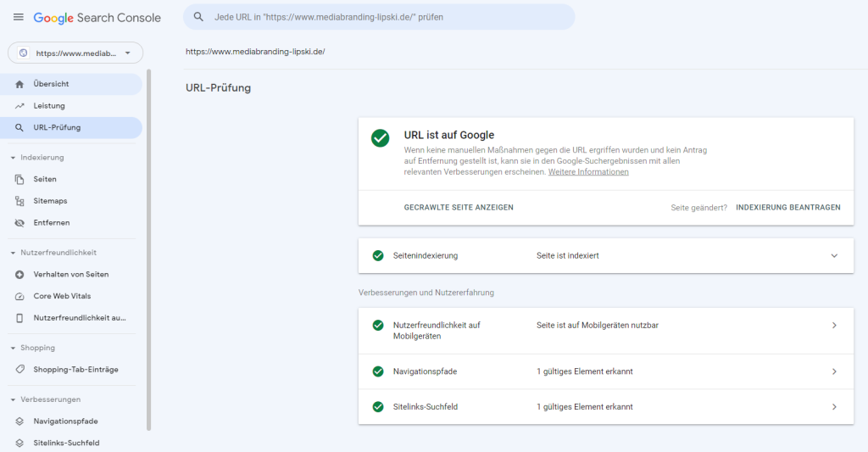Select URL-Prüfung in the sidebar
This screenshot has width=868, height=452.
[x=71, y=127]
